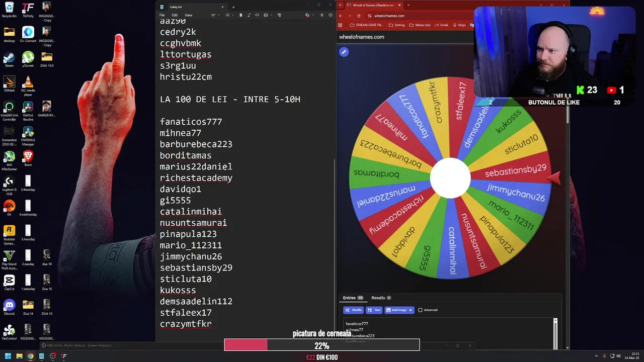The width and height of the screenshot is (644, 362).
Task: Open Chrome from the taskbar
Action: coord(30,356)
